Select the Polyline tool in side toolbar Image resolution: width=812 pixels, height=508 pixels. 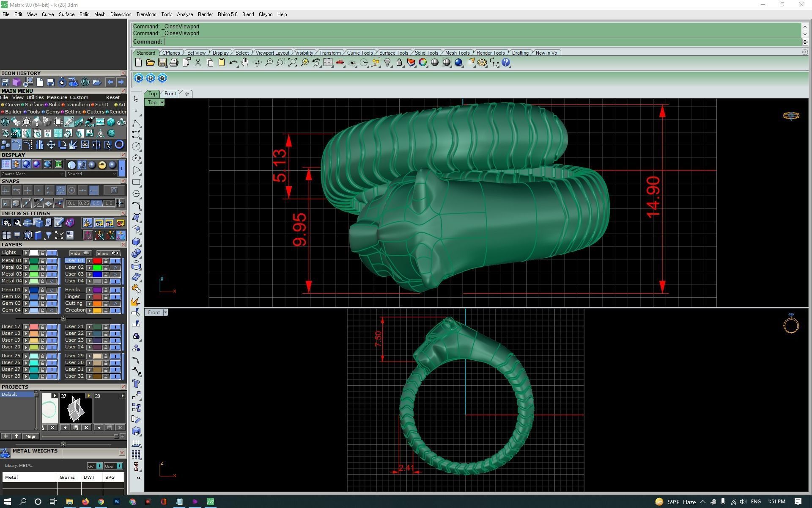coord(136,123)
